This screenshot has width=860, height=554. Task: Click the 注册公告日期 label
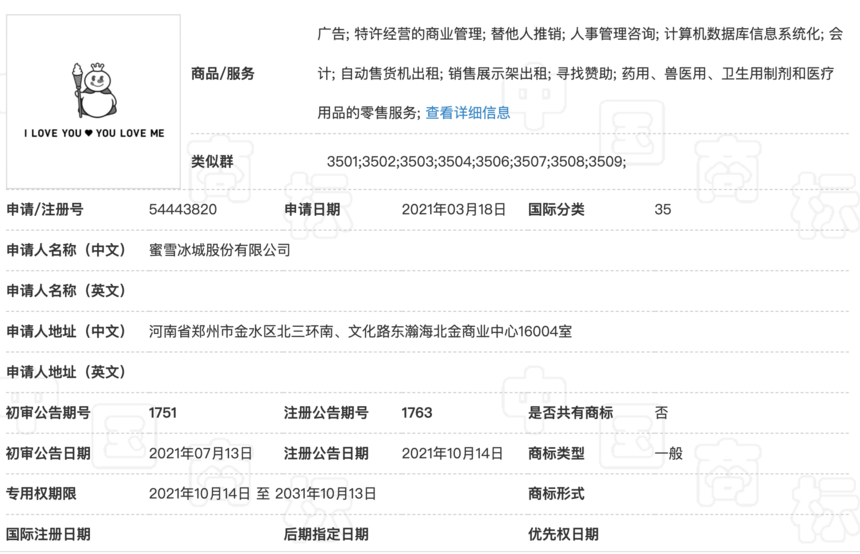(x=326, y=453)
